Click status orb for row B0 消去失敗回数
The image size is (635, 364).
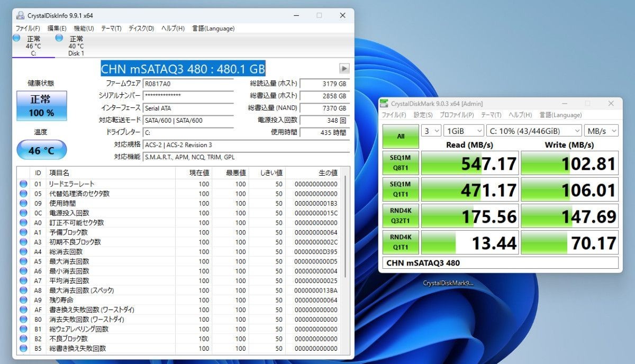23,320
